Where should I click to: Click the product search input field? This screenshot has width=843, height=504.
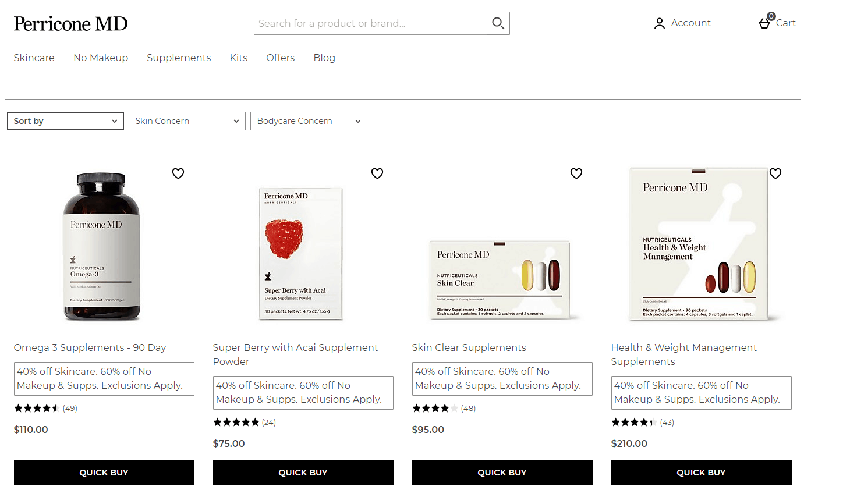371,23
